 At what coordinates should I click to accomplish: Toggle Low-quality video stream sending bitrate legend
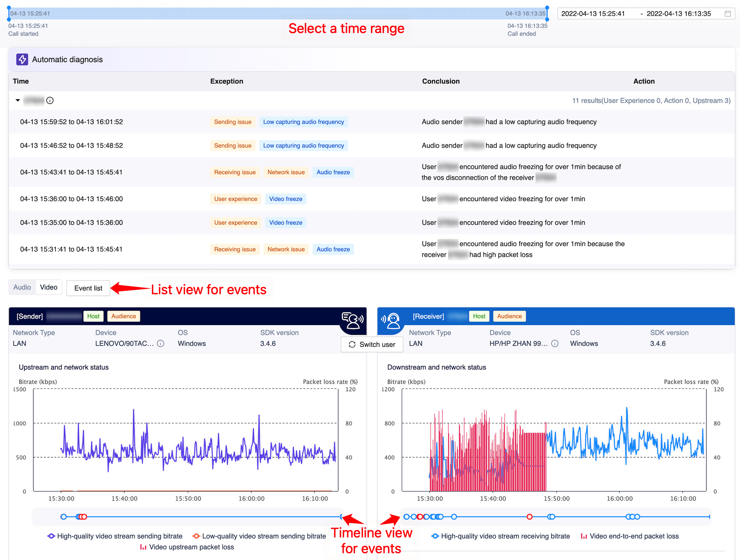coord(259,536)
